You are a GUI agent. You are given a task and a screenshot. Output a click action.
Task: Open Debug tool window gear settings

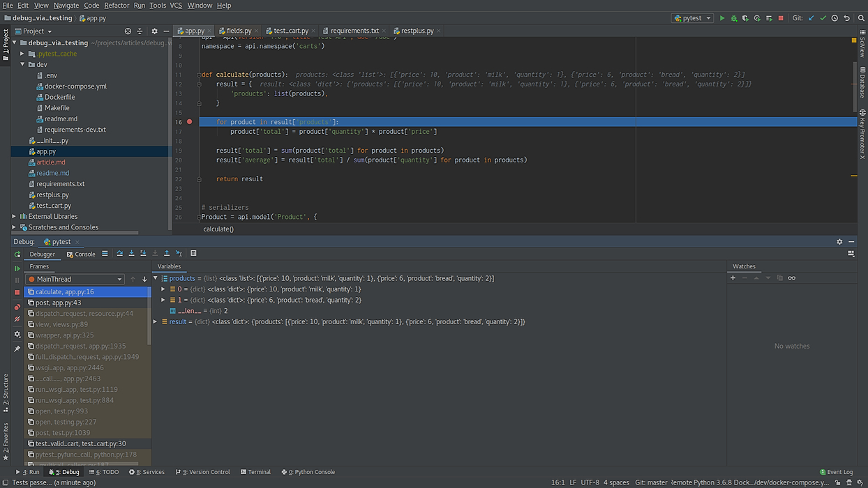839,242
